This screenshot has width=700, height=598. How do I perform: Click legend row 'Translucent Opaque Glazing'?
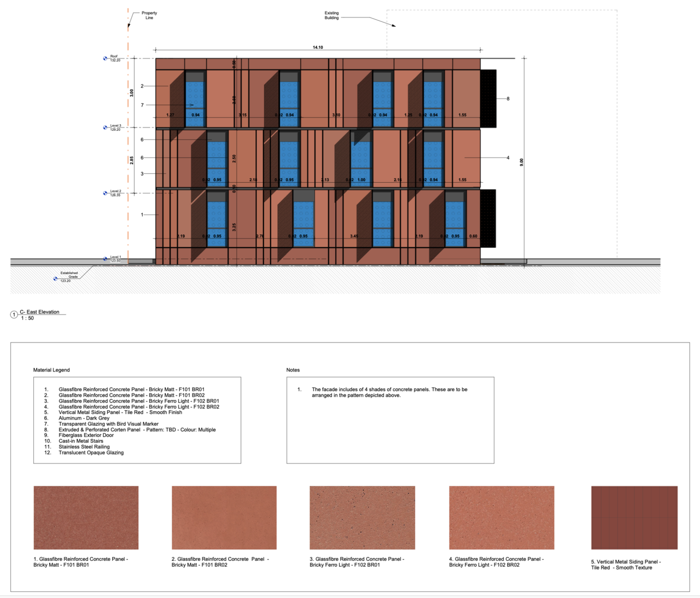(84, 453)
